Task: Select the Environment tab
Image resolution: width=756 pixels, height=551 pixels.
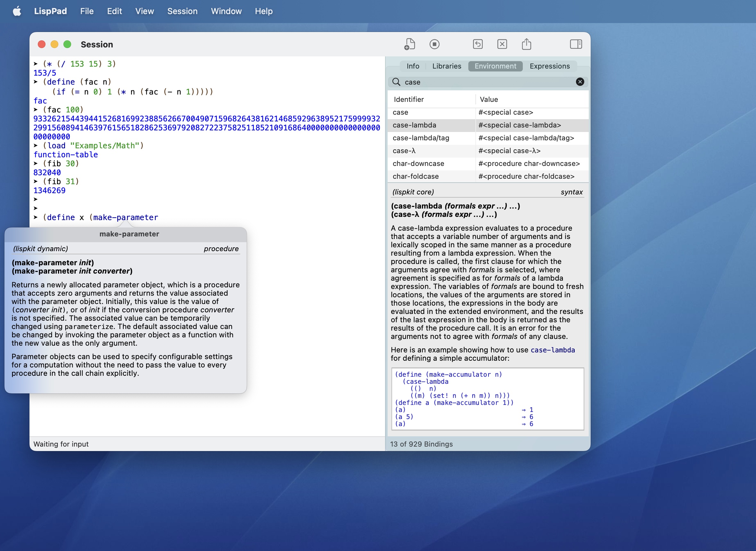Action: tap(495, 66)
